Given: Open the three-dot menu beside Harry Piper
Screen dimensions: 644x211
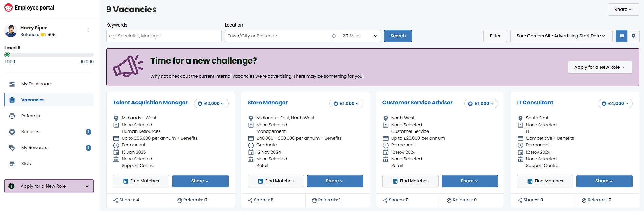Looking at the screenshot, I should [88, 30].
